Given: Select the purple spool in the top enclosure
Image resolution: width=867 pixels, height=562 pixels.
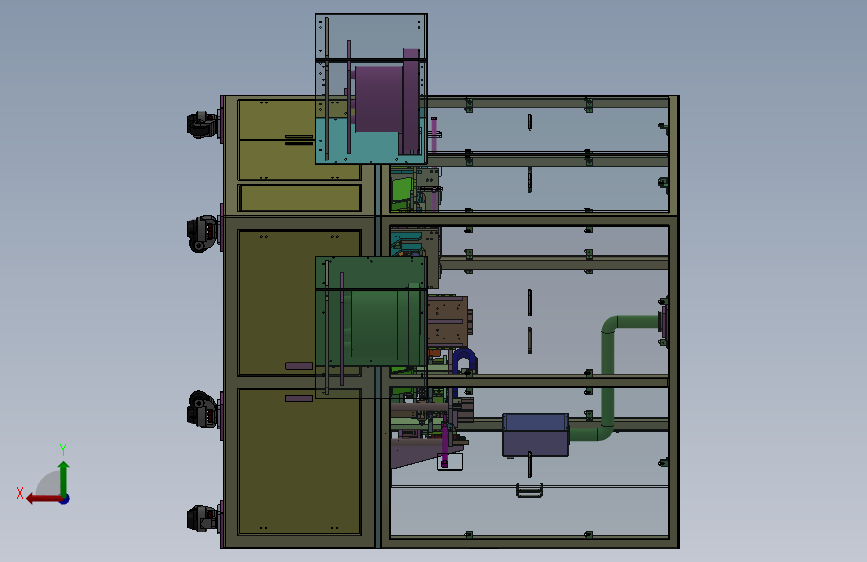Looking at the screenshot, I should (x=385, y=101).
